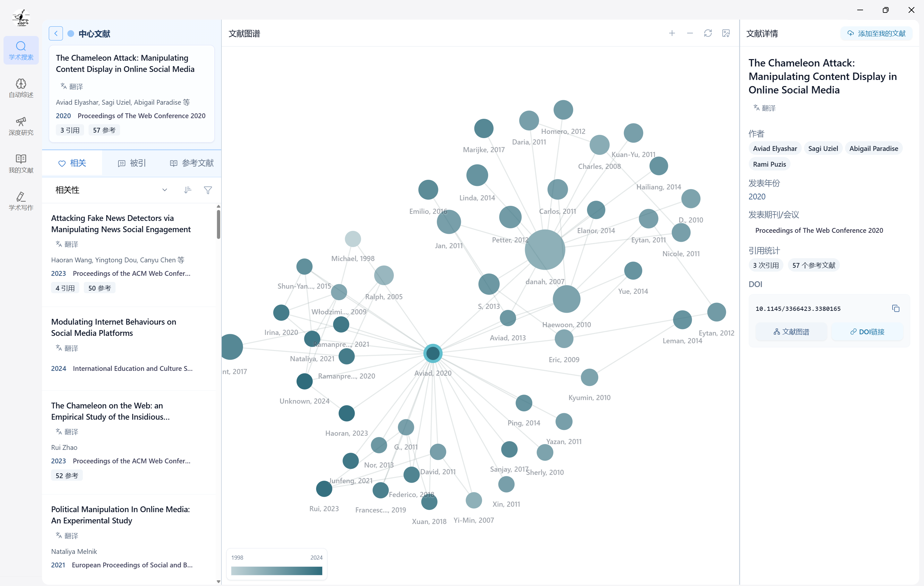
Task: Expand the 相关性 sort dropdown
Action: (x=165, y=190)
